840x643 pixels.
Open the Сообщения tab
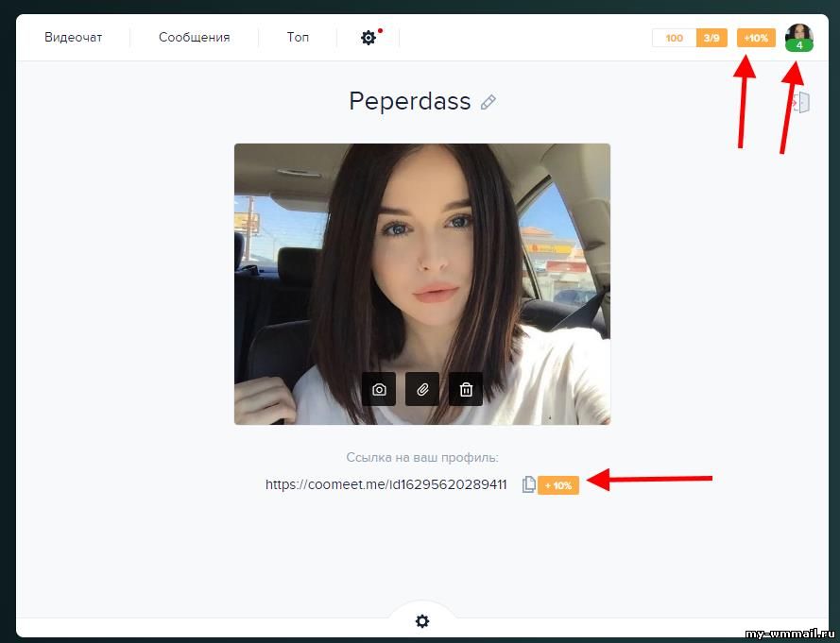(194, 38)
